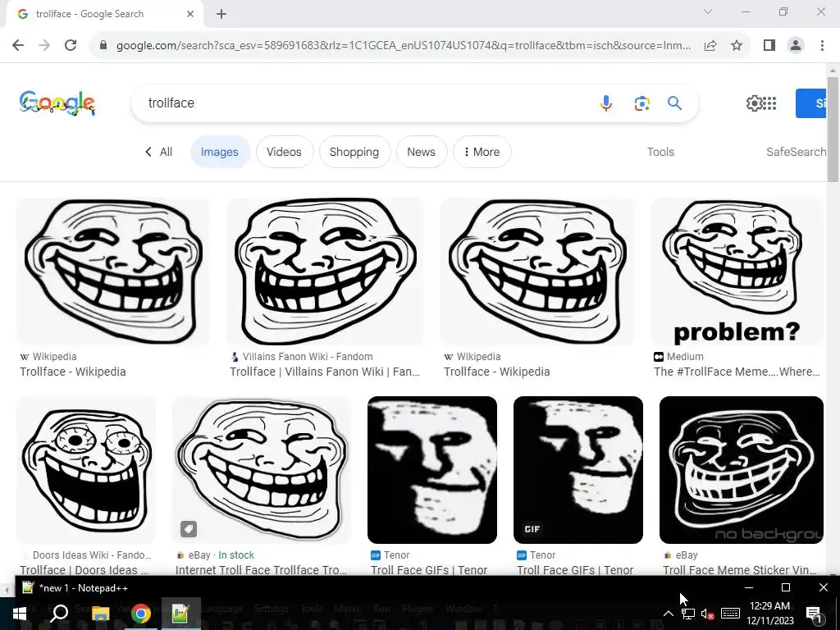Click the page vertical scrollbar thumb

(x=833, y=129)
